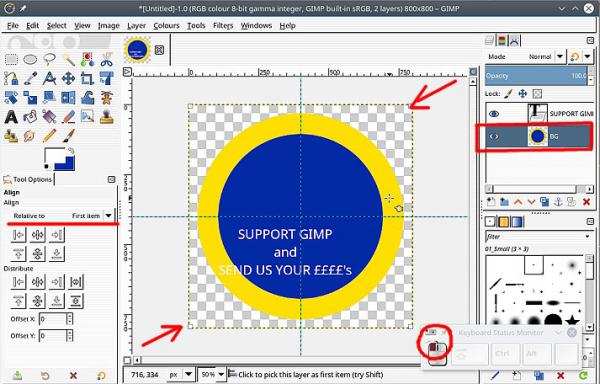600x384 pixels.
Task: Open the Colours menu
Action: 166,26
